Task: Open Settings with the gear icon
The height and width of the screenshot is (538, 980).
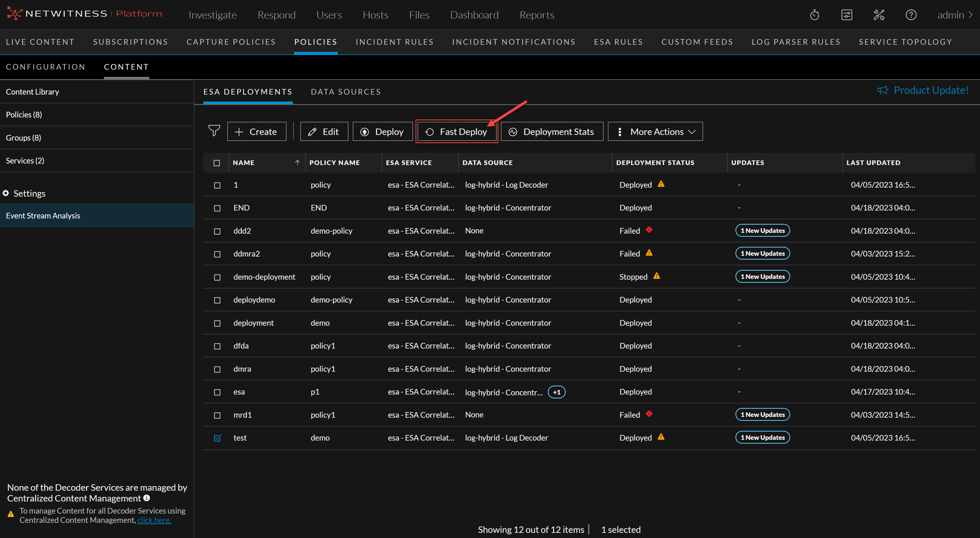Action: click(x=6, y=193)
